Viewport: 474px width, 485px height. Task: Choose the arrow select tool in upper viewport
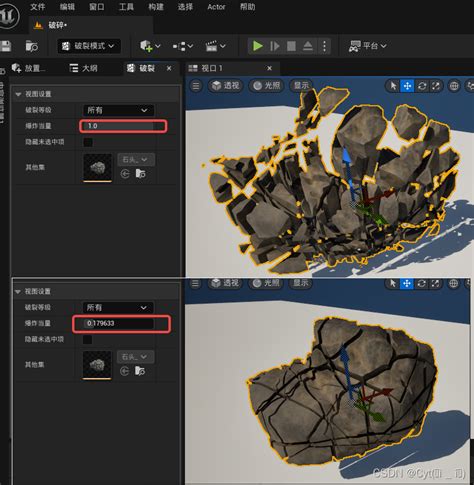[393, 86]
